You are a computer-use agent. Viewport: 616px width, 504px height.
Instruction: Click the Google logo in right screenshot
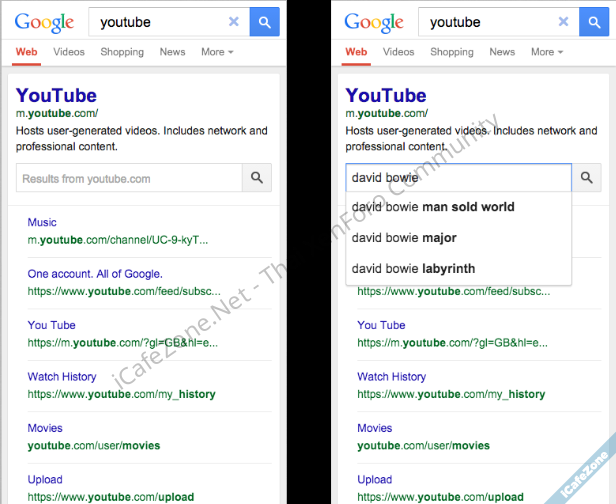pyautogui.click(x=374, y=22)
